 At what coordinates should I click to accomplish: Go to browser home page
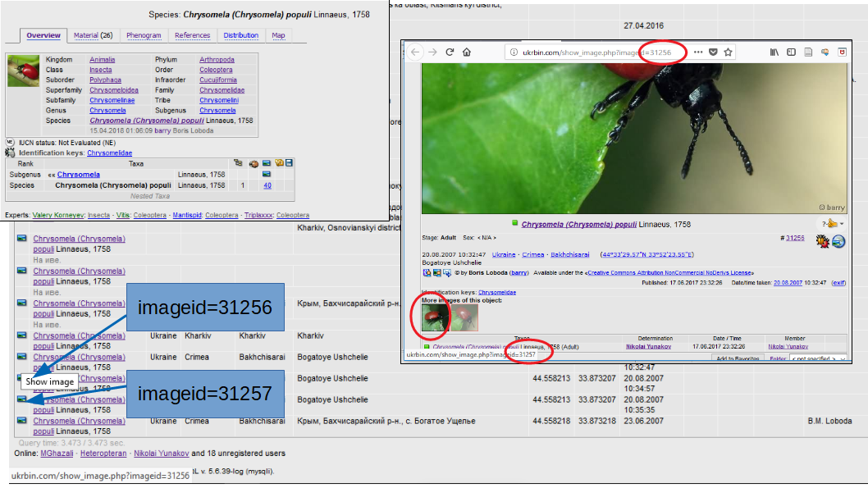[x=467, y=52]
